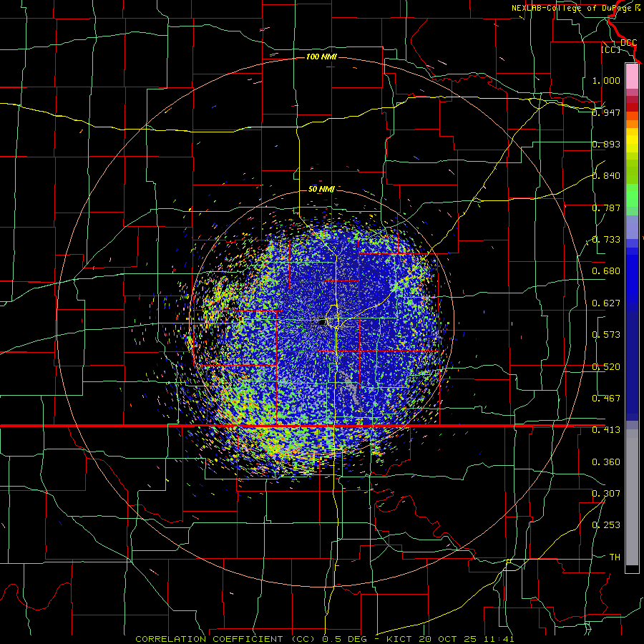Click the 20 OCT 25 date in the caption
Screen dimensions: 644x644
point(448,639)
